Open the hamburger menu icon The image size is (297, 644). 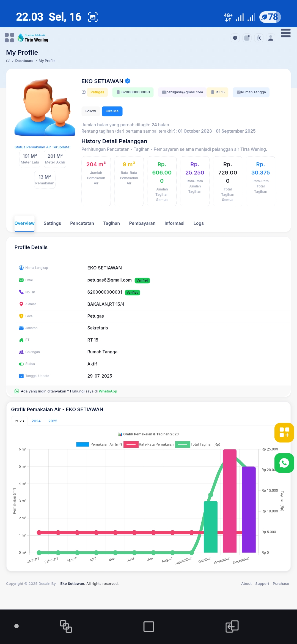click(286, 33)
